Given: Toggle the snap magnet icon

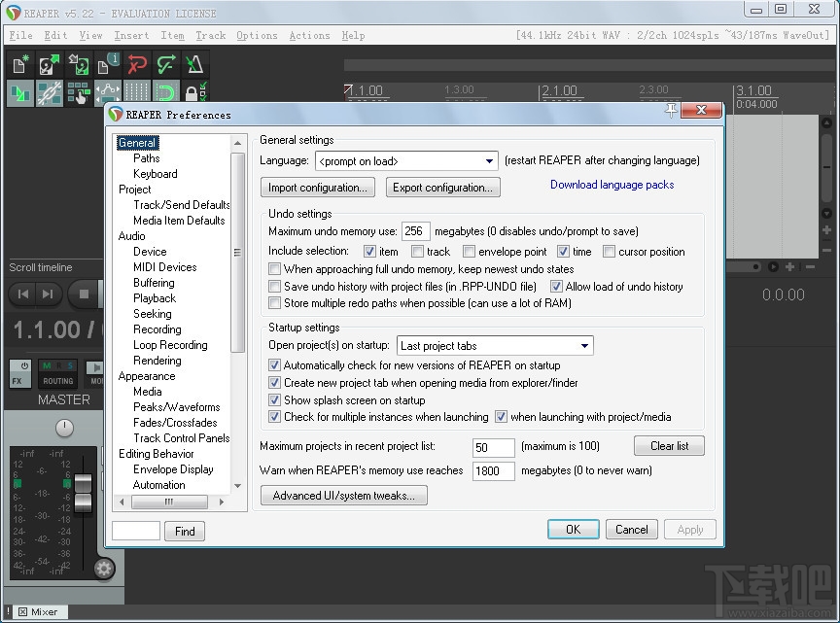Looking at the screenshot, I should click(165, 91).
